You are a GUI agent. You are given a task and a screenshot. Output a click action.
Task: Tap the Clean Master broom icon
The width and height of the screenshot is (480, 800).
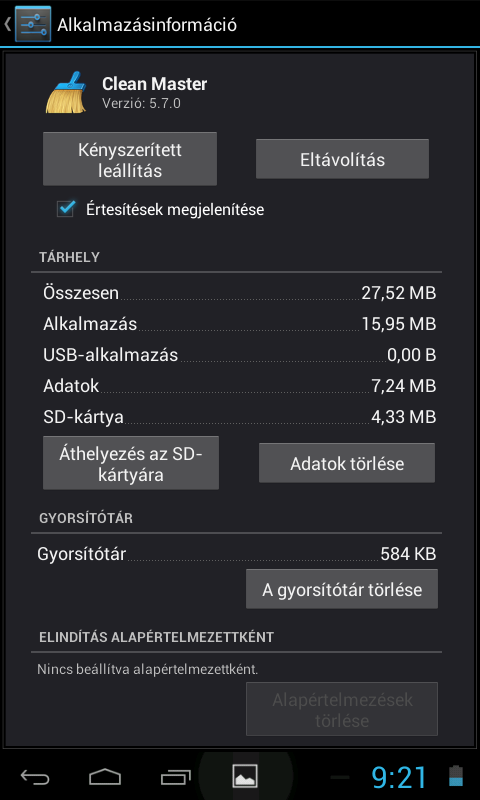click(x=66, y=92)
